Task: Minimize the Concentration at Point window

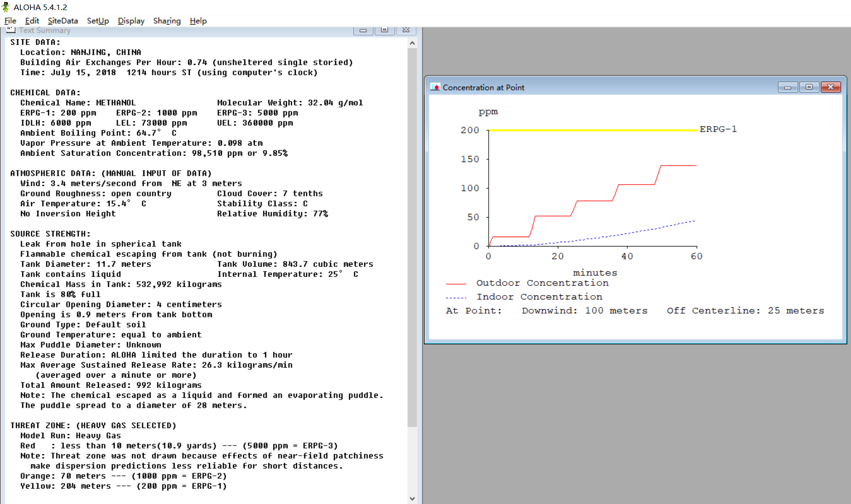Action: [787, 87]
